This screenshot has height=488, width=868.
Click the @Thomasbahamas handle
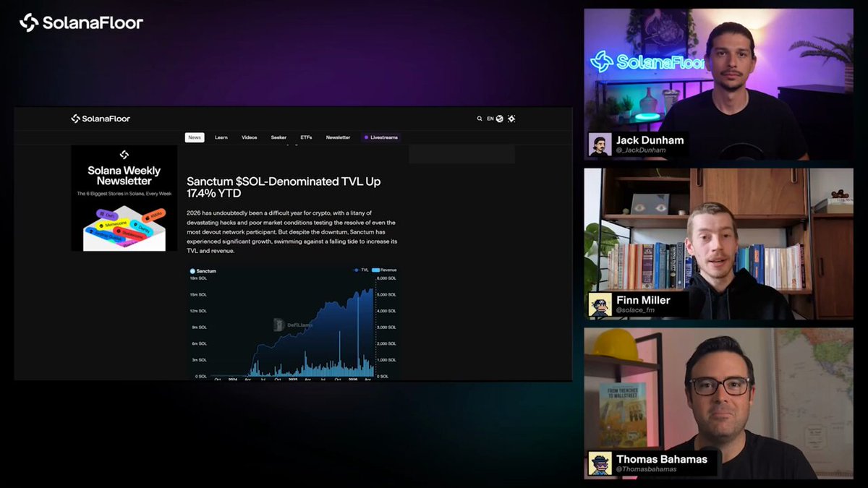647,469
